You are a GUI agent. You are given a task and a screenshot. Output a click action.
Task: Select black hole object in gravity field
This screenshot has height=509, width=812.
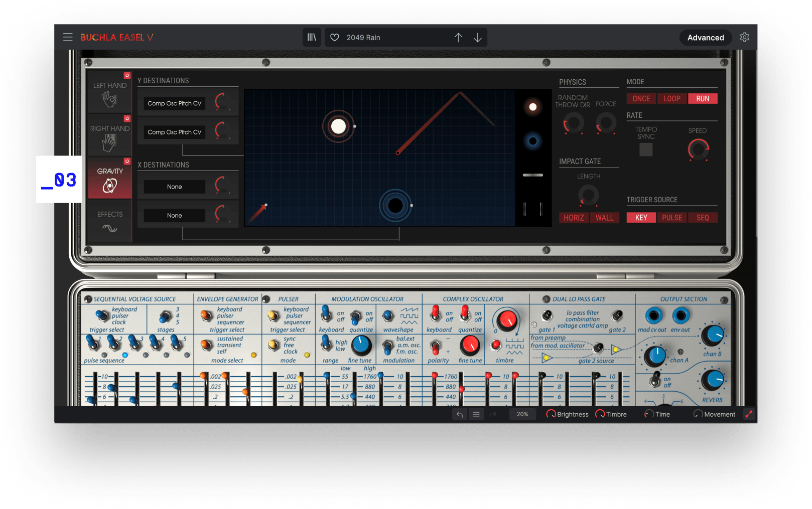[395, 205]
